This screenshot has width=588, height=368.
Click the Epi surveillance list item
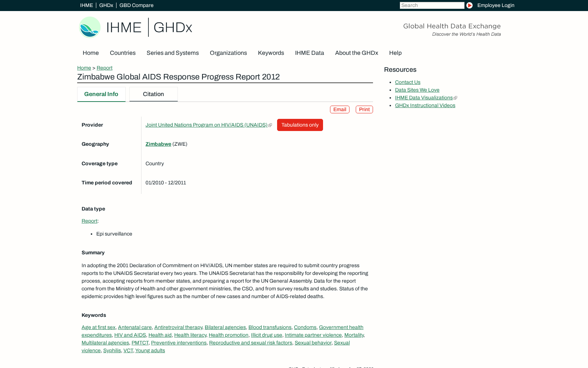114,234
